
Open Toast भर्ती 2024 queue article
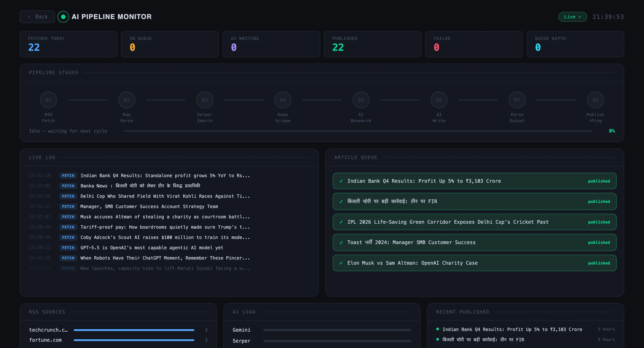411,242
